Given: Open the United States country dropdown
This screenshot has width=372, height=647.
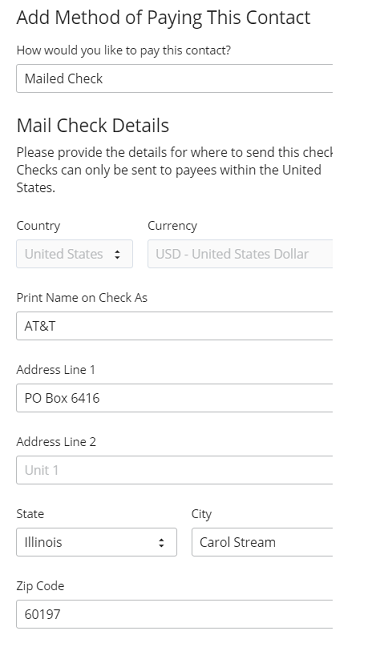Looking at the screenshot, I should tap(75, 254).
